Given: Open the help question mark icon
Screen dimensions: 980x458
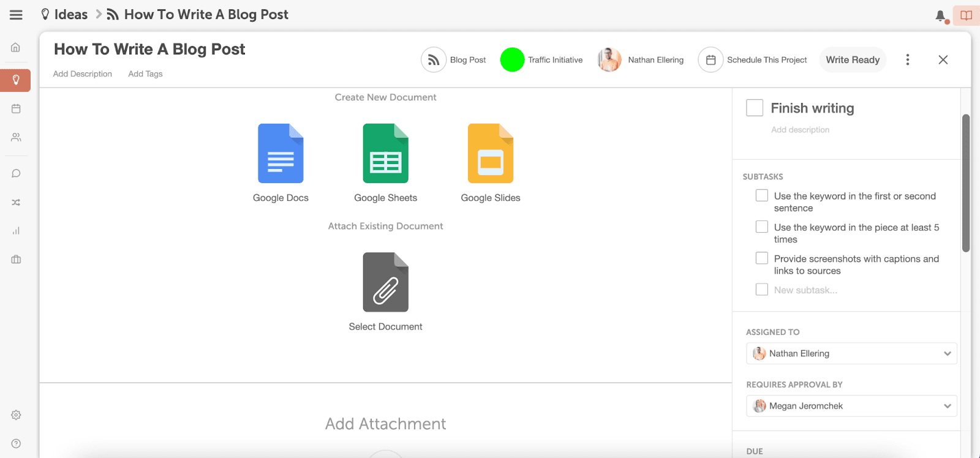Looking at the screenshot, I should tap(16, 443).
